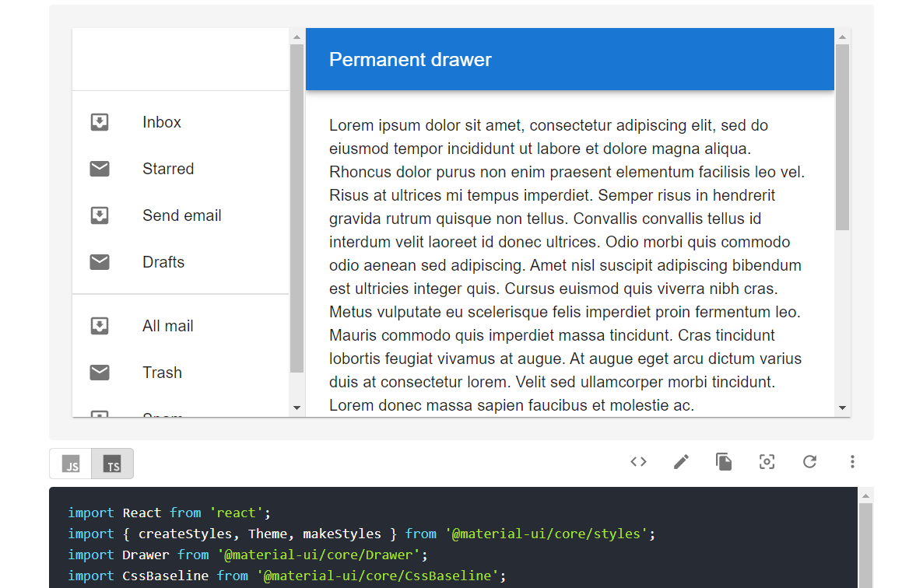Copy the source with the copy icon

724,462
